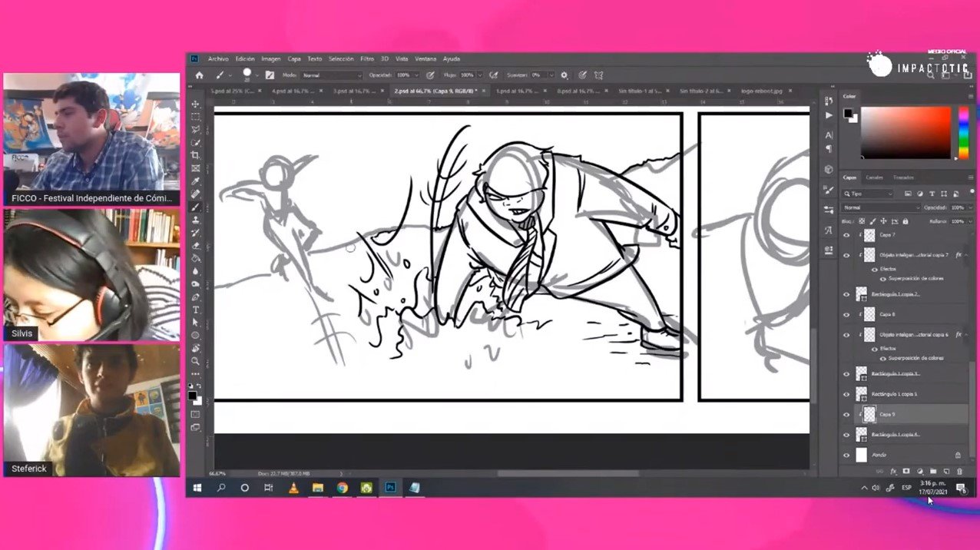The width and height of the screenshot is (980, 550).
Task: Click the create new layer icon
Action: point(946,471)
